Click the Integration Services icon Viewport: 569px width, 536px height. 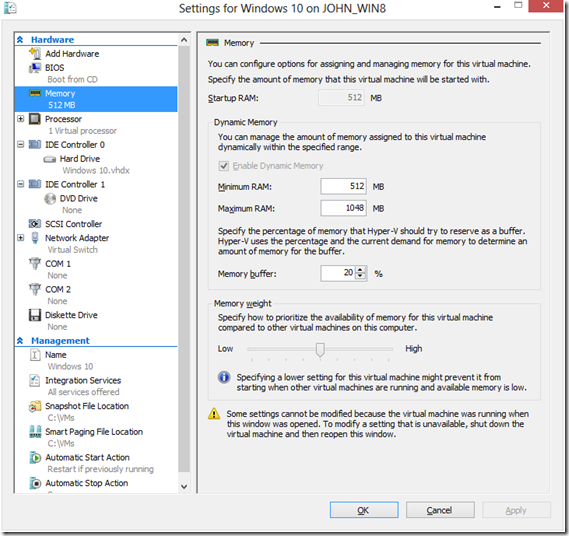pos(35,380)
